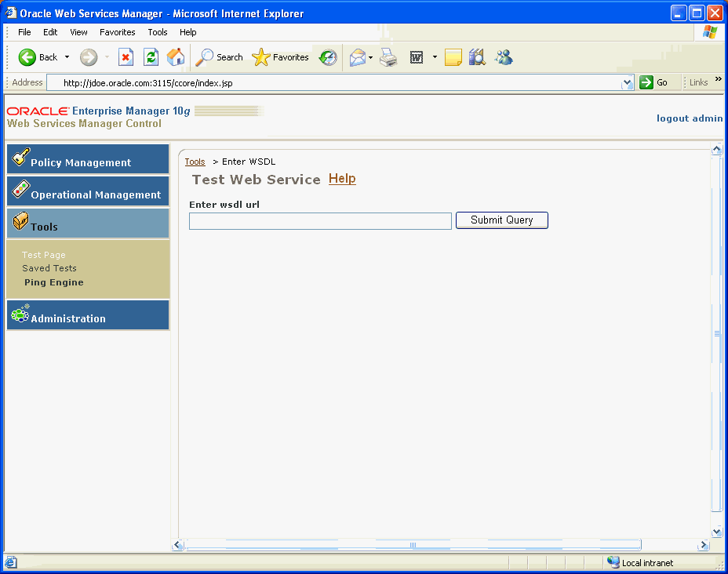
Task: Click the Policy Management key icon
Action: [x=20, y=156]
